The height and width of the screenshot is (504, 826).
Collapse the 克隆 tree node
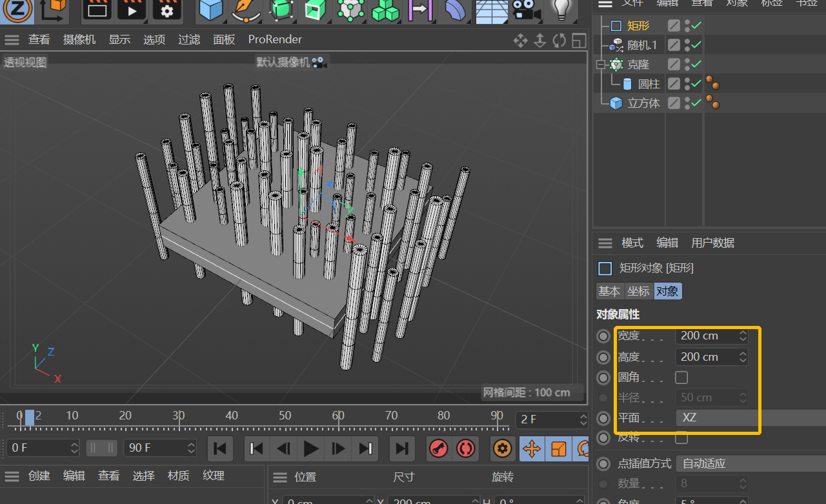click(601, 65)
